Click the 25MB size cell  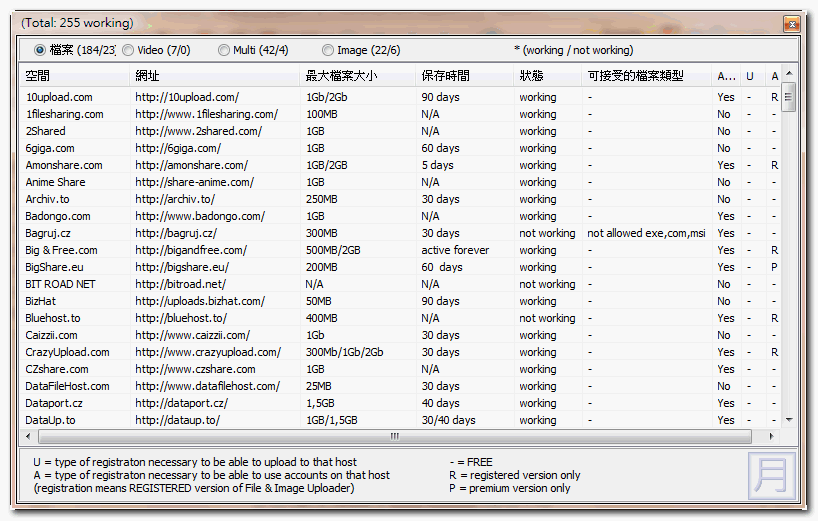click(318, 386)
